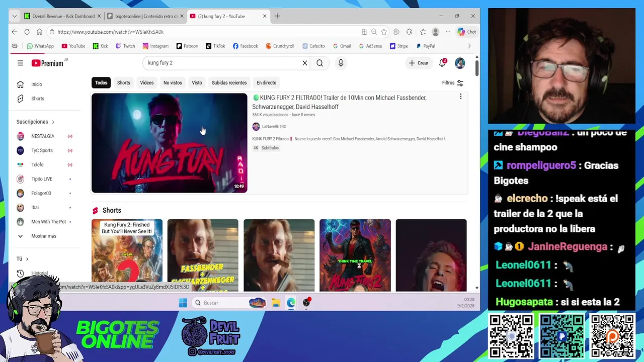The image size is (644, 362).
Task: Open the video result three-dot options menu
Action: pyautogui.click(x=460, y=97)
